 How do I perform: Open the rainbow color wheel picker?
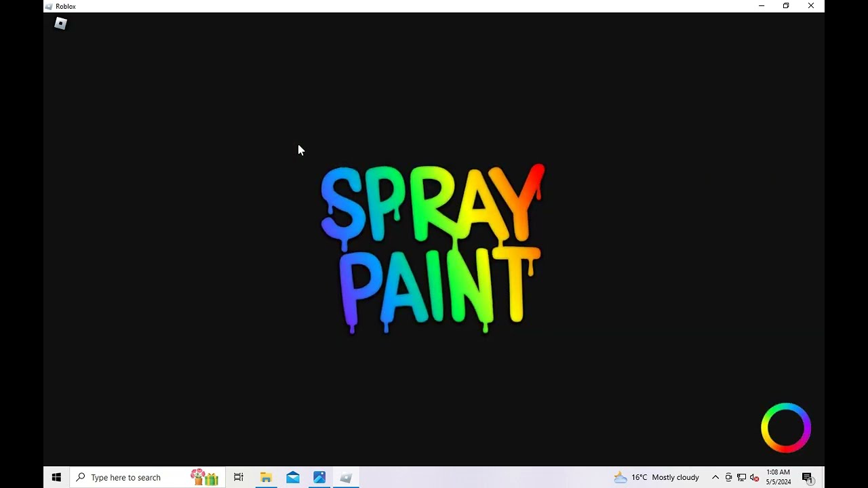[x=786, y=428]
